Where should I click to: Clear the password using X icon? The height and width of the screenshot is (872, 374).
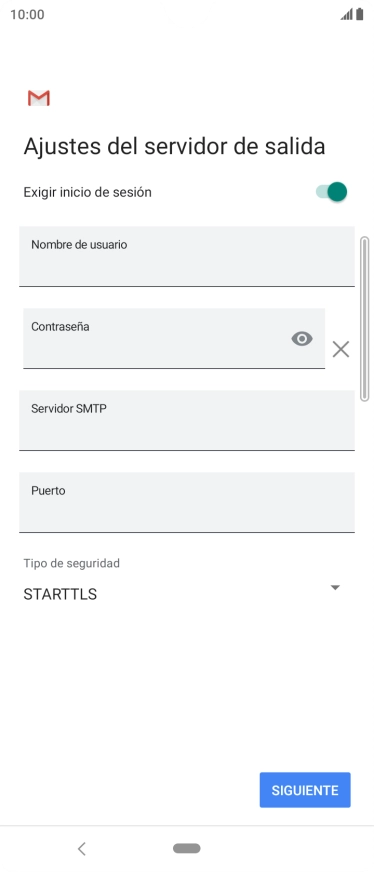pos(341,349)
